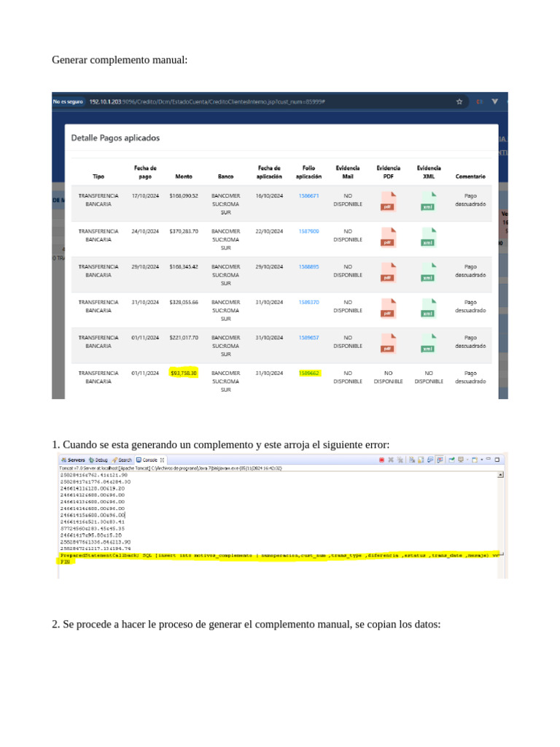Click the red extension icon next to the star

click(480, 101)
